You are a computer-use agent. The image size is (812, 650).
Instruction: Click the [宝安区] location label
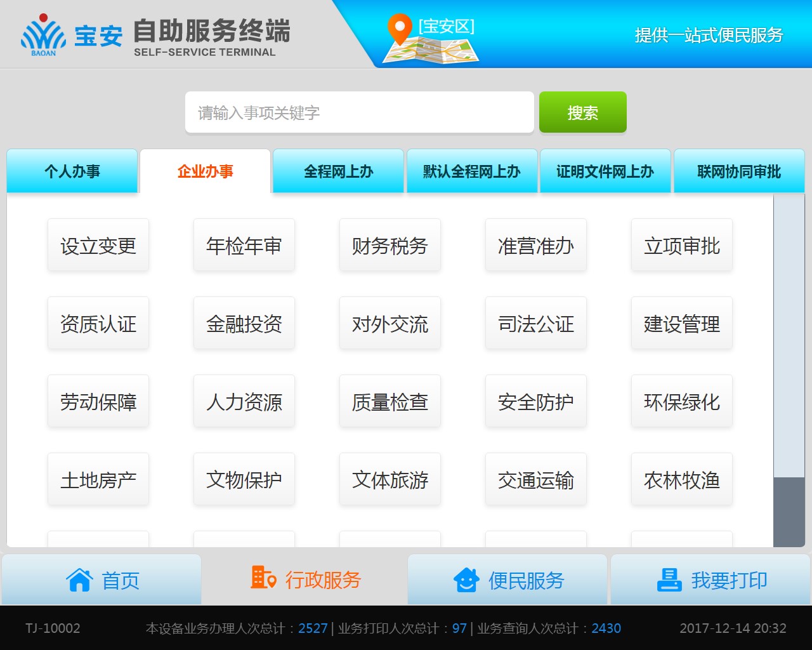[447, 27]
